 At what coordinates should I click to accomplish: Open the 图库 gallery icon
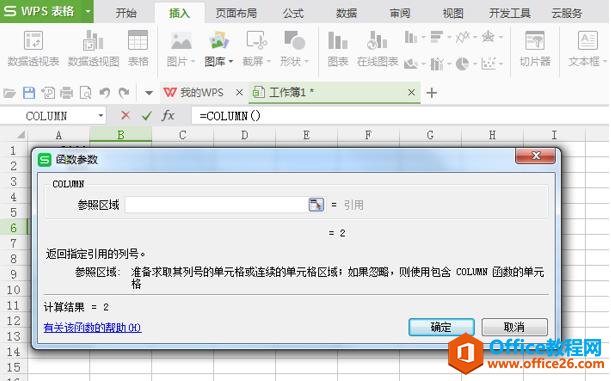coord(219,41)
